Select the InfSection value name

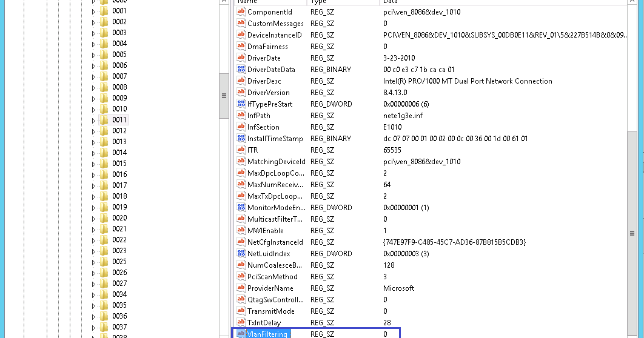[263, 127]
